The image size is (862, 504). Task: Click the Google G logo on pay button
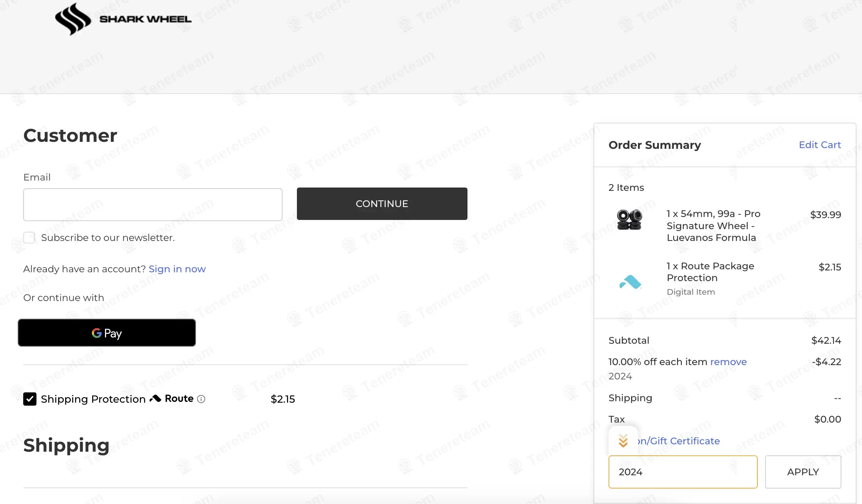(97, 333)
